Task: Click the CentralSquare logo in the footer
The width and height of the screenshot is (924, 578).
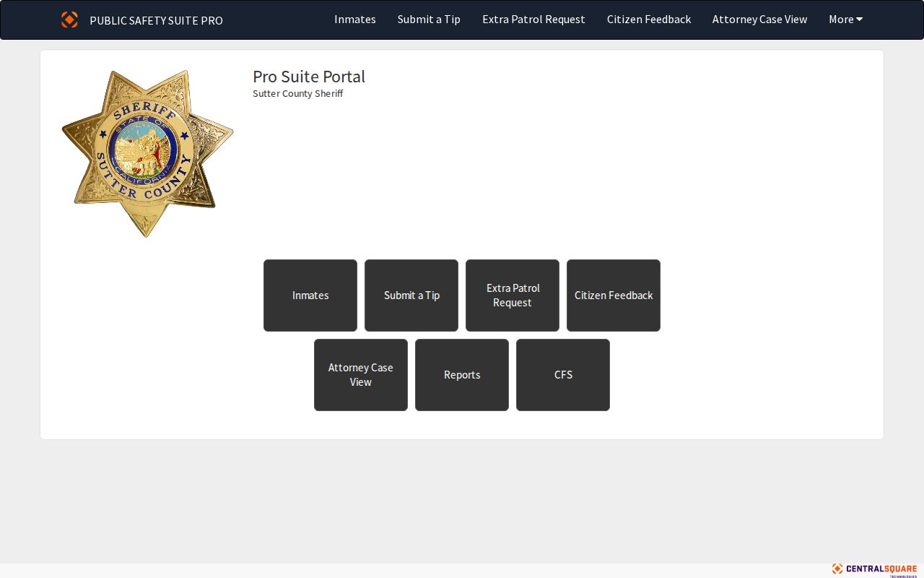Action: pyautogui.click(x=874, y=570)
